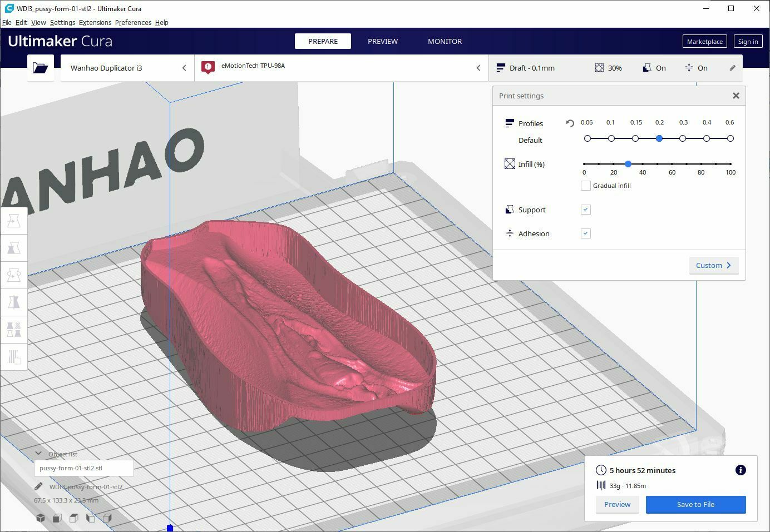Set layer height profile to 0.3

tap(683, 138)
